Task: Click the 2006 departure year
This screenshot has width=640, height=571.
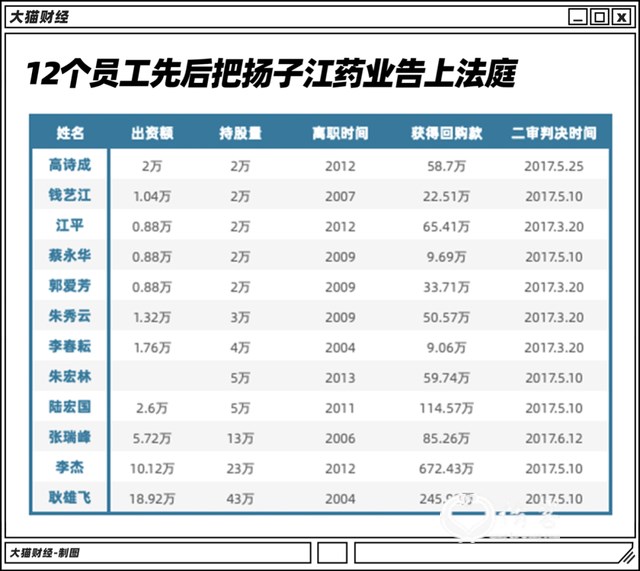Action: pyautogui.click(x=340, y=438)
